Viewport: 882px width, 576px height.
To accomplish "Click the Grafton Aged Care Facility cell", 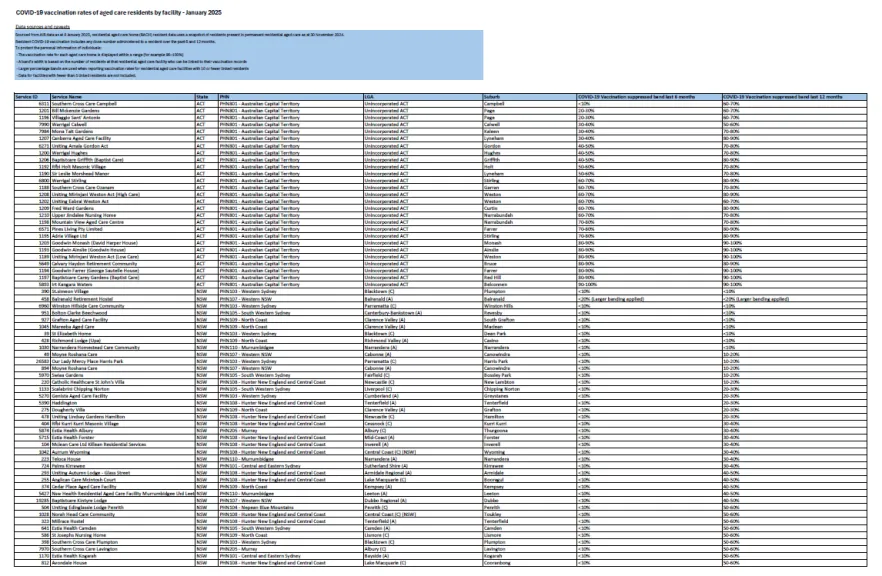I will coord(123,320).
